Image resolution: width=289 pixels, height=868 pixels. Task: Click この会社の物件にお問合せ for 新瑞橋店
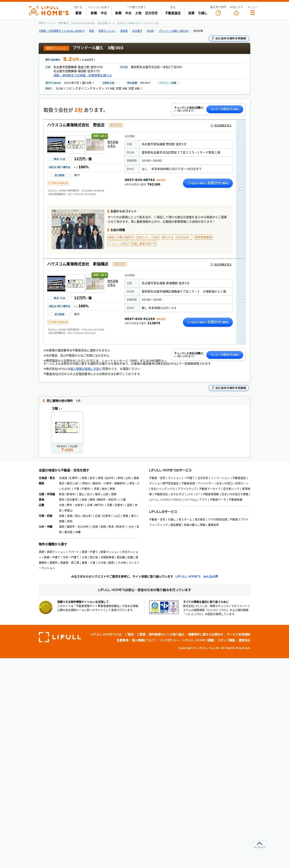tap(208, 322)
